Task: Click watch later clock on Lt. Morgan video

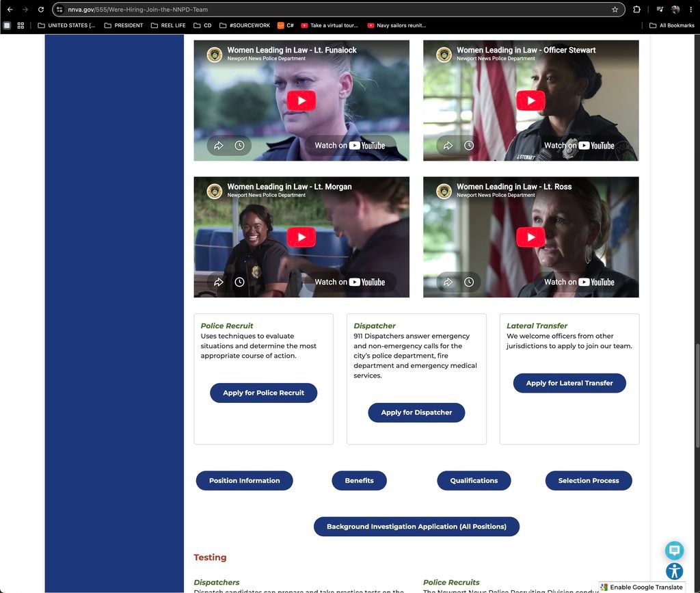Action: coord(240,282)
